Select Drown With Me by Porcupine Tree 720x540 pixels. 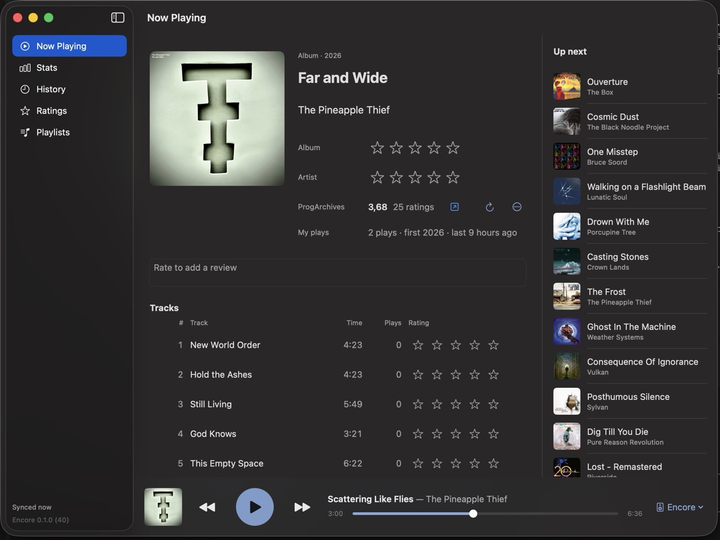(630, 226)
